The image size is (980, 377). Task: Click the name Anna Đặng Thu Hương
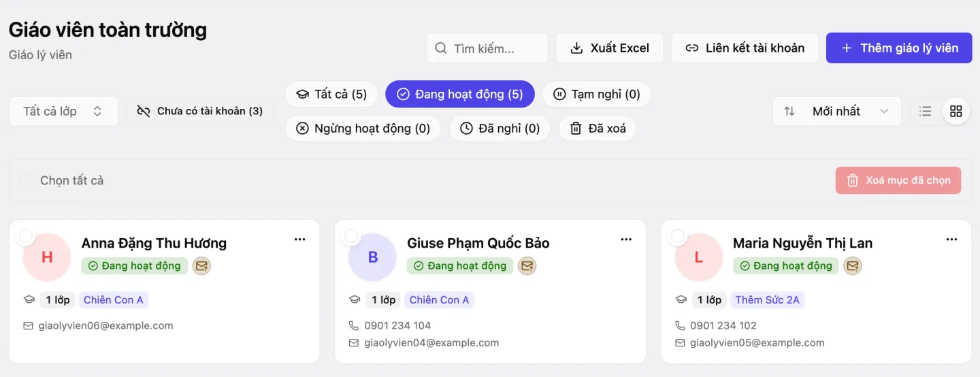tap(154, 243)
